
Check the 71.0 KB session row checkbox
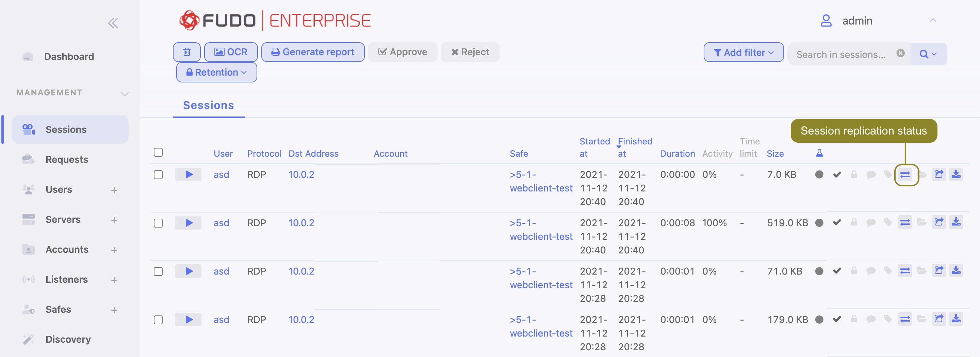coord(158,271)
